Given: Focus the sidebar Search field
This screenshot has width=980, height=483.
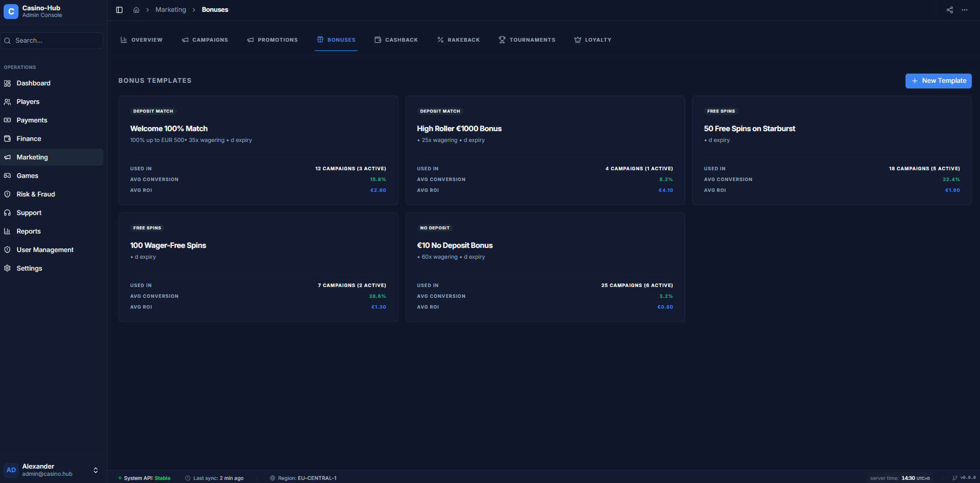Looking at the screenshot, I should click(53, 41).
